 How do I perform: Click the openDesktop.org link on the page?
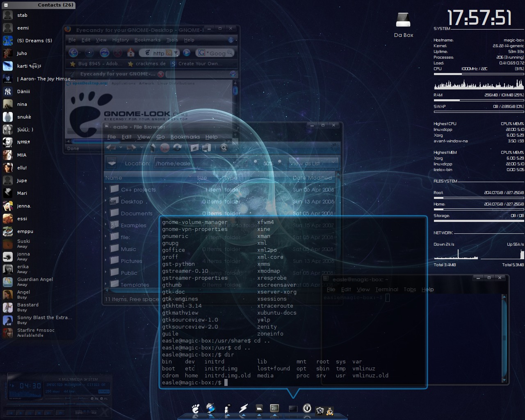(90, 83)
